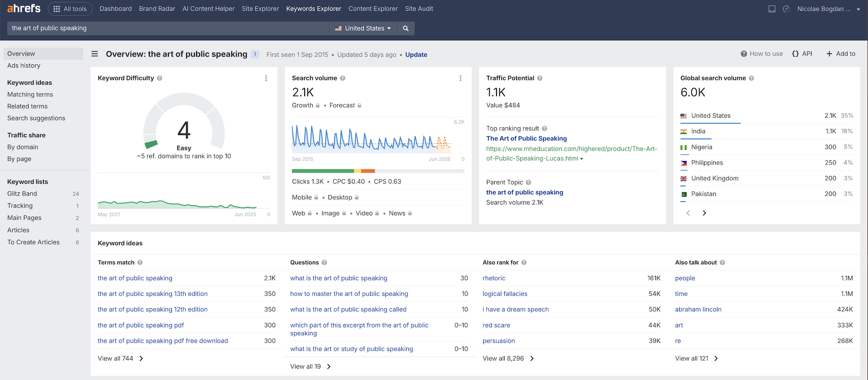This screenshot has height=380, width=868.
Task: Click Parent Topic help icon
Action: 529,182
